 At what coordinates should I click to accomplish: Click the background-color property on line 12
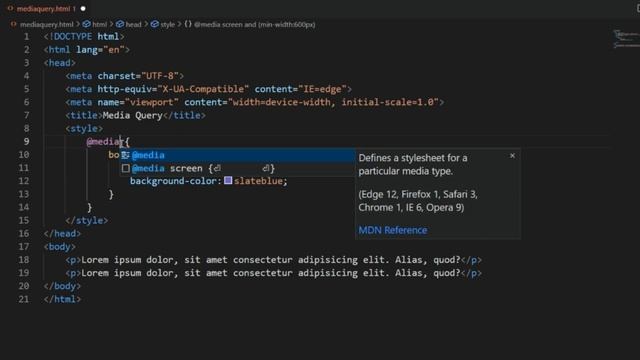pyautogui.click(x=173, y=181)
